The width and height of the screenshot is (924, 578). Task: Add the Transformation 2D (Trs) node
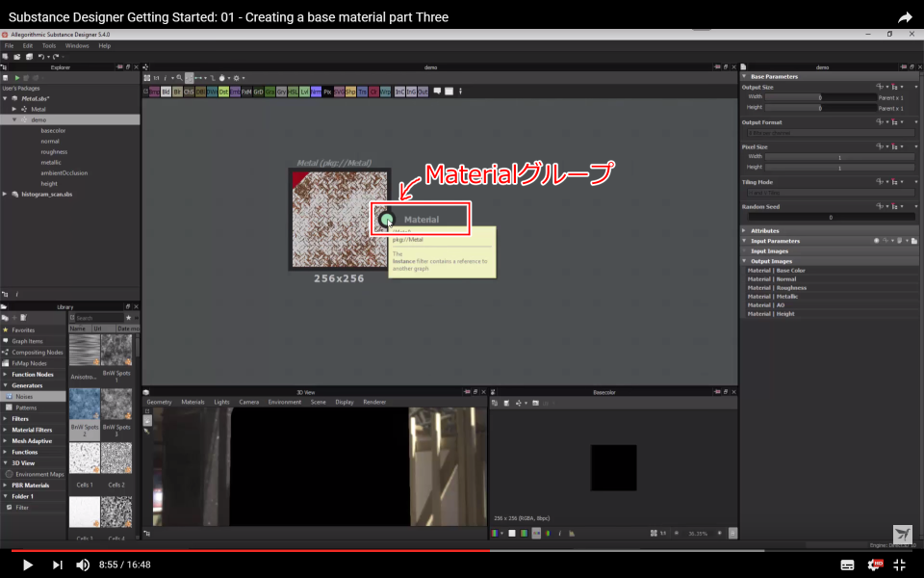pos(363,92)
